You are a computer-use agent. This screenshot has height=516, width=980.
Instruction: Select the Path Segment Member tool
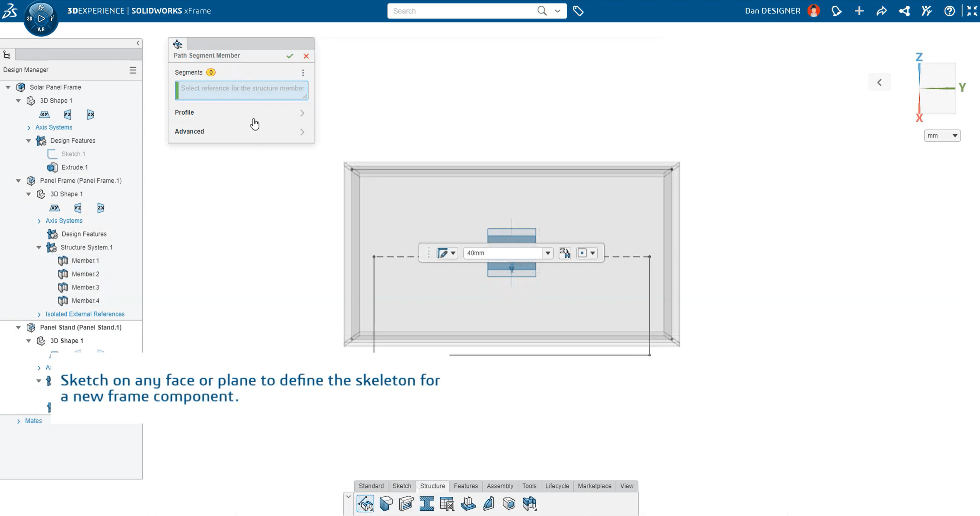click(x=365, y=504)
